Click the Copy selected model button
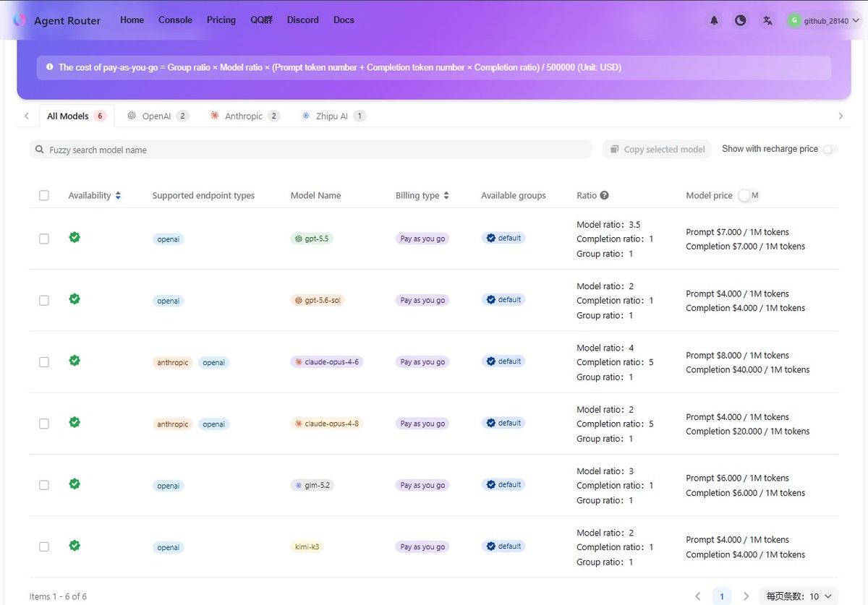 coord(657,149)
